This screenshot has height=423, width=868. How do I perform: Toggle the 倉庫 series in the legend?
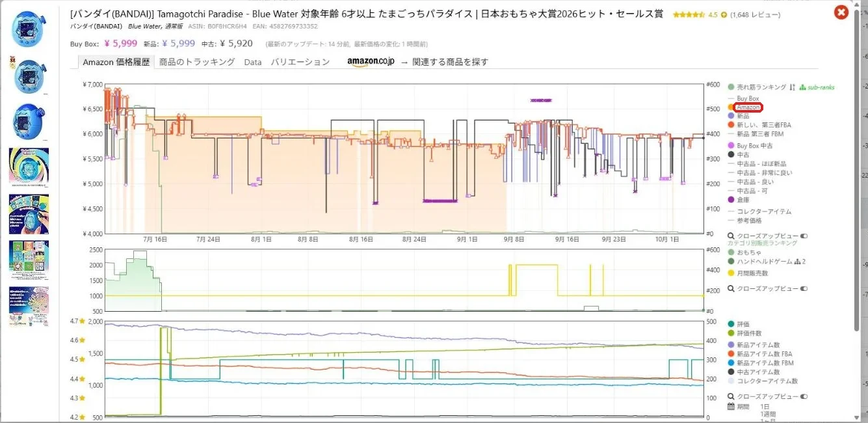pos(739,200)
